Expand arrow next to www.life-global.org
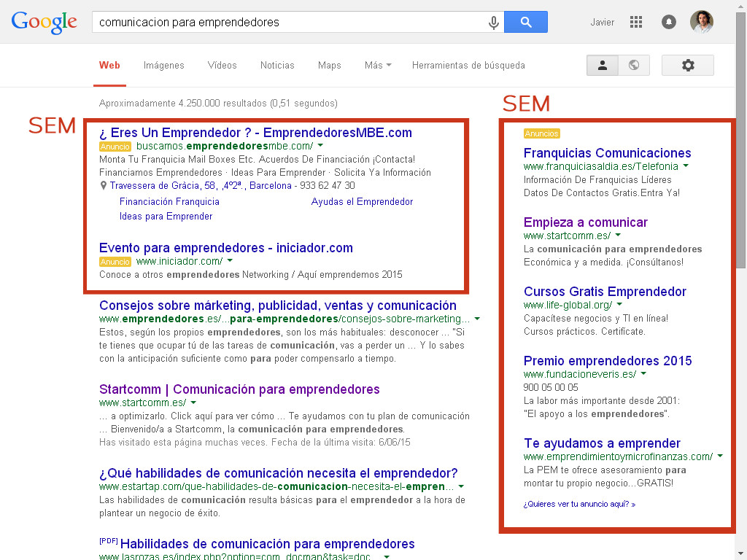Screen dimensions: 747x560 click(619, 304)
